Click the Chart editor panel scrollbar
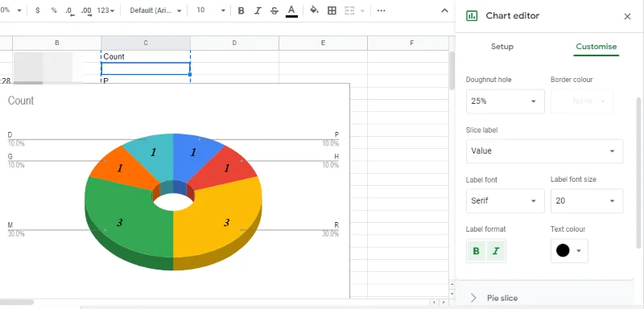The width and height of the screenshot is (644, 309). click(x=638, y=172)
